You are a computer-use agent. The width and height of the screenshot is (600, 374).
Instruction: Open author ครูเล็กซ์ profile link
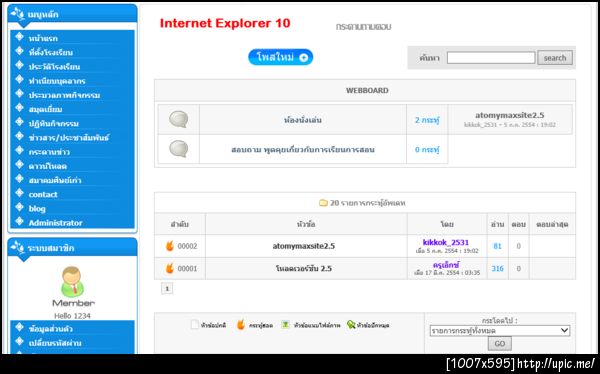[446, 265]
